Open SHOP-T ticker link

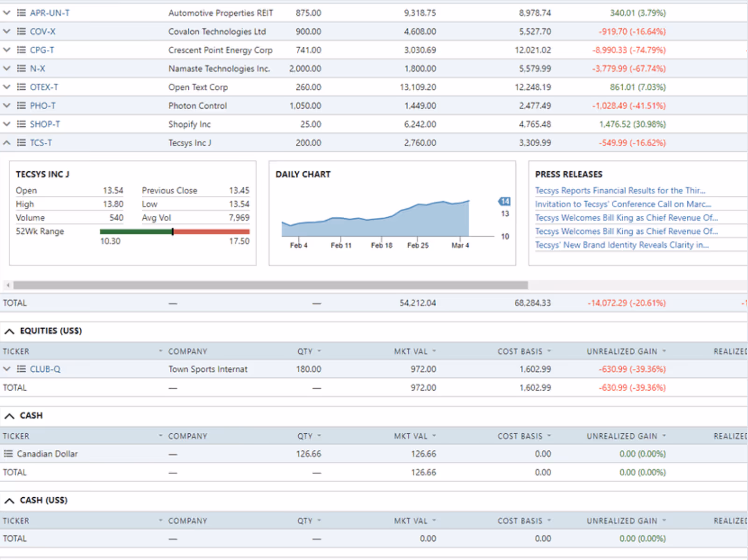(45, 124)
